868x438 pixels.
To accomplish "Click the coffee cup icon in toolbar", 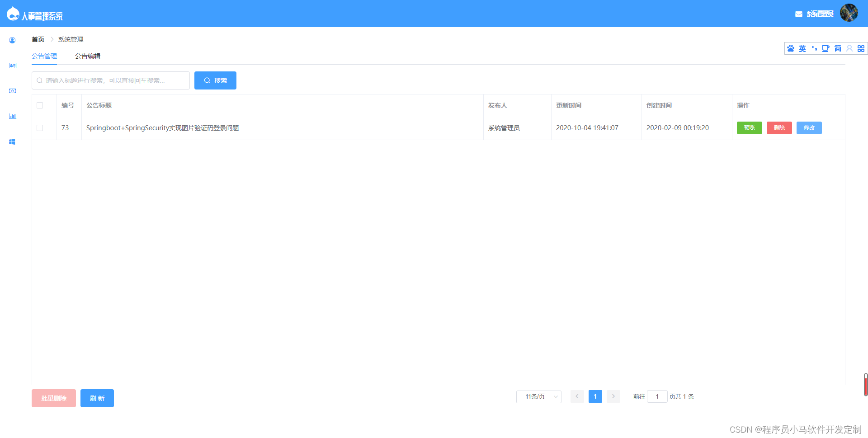I will point(826,48).
